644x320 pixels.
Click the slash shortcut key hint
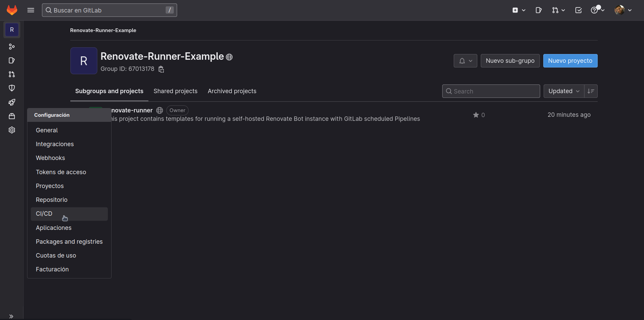point(170,10)
